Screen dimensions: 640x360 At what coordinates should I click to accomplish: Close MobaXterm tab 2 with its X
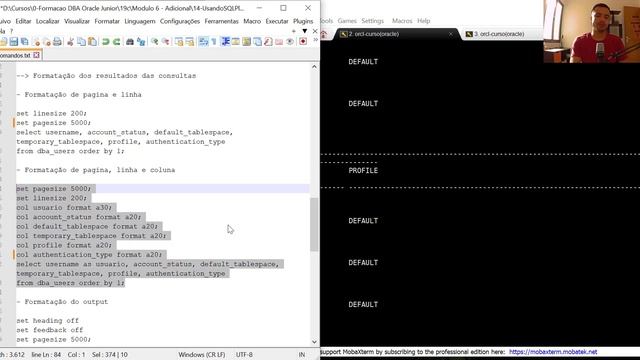coord(450,34)
